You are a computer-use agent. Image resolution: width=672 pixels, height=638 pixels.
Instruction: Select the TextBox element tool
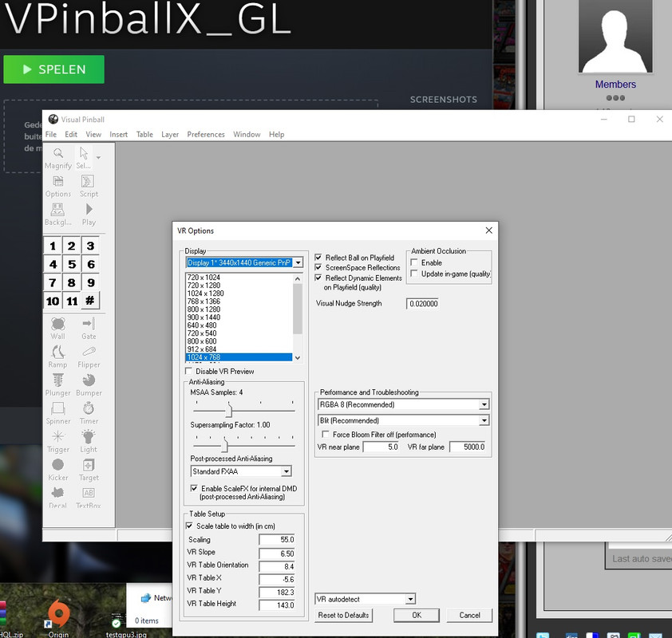click(x=89, y=498)
